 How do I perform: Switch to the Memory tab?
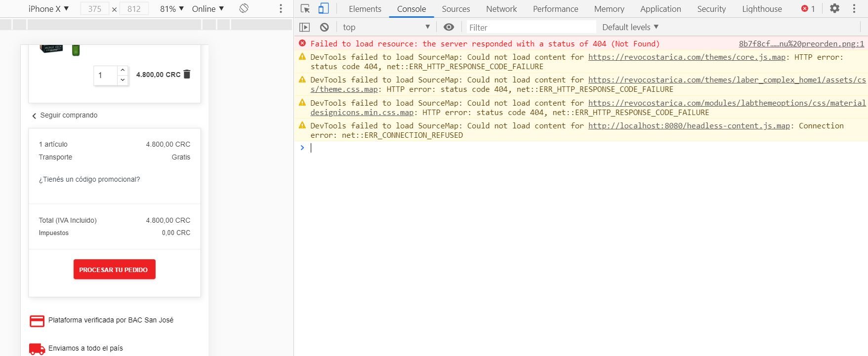coord(609,9)
